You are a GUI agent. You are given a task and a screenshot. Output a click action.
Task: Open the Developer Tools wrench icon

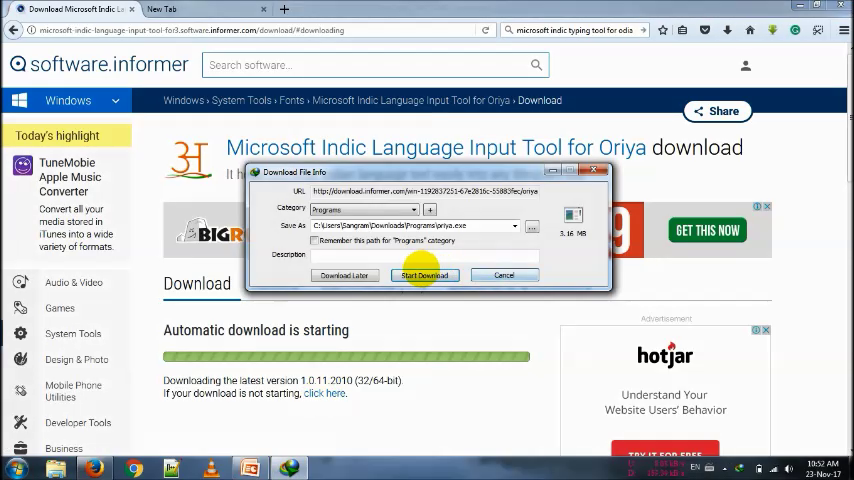tap(20, 422)
